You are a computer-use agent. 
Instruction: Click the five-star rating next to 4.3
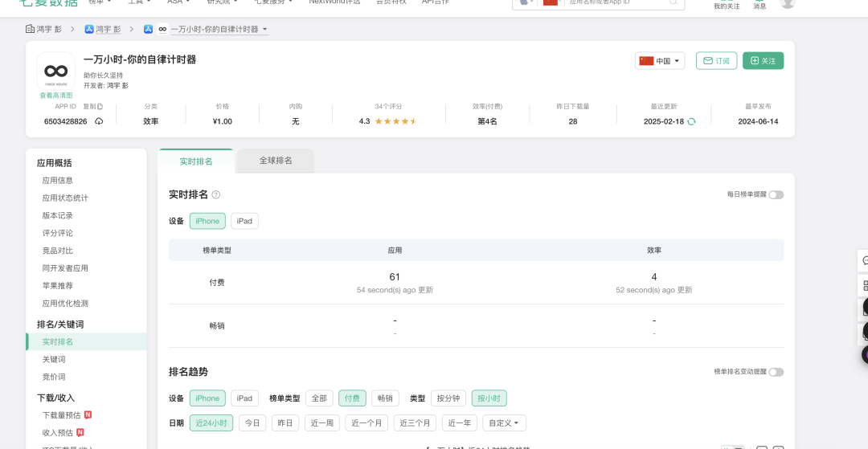[395, 121]
